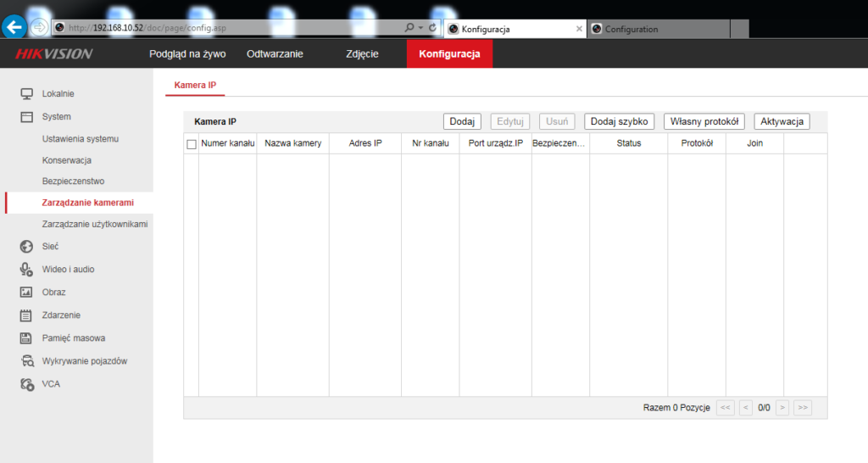Viewport: 868px width, 463px height.
Task: Click the Obraz picture icon
Action: [26, 292]
